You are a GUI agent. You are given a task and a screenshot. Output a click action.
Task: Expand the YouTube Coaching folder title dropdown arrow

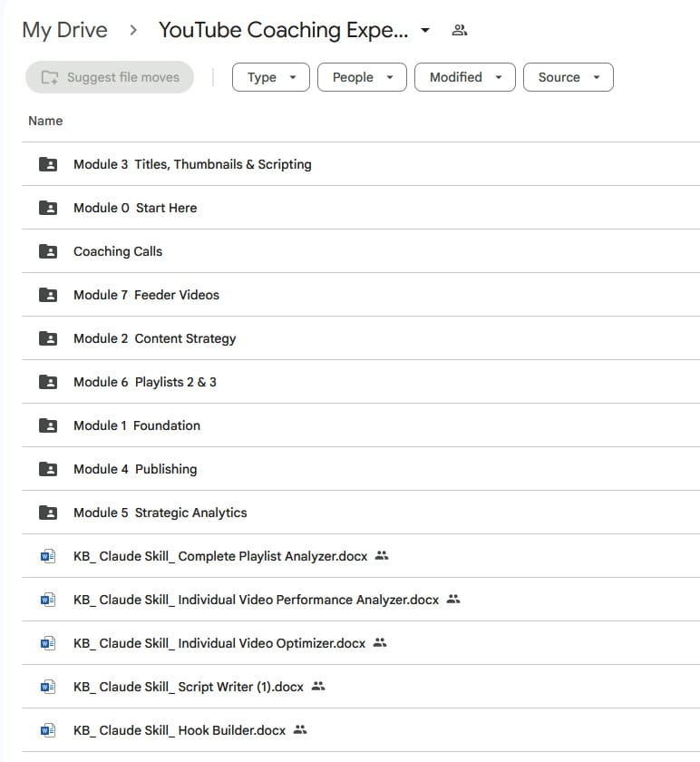(x=425, y=30)
